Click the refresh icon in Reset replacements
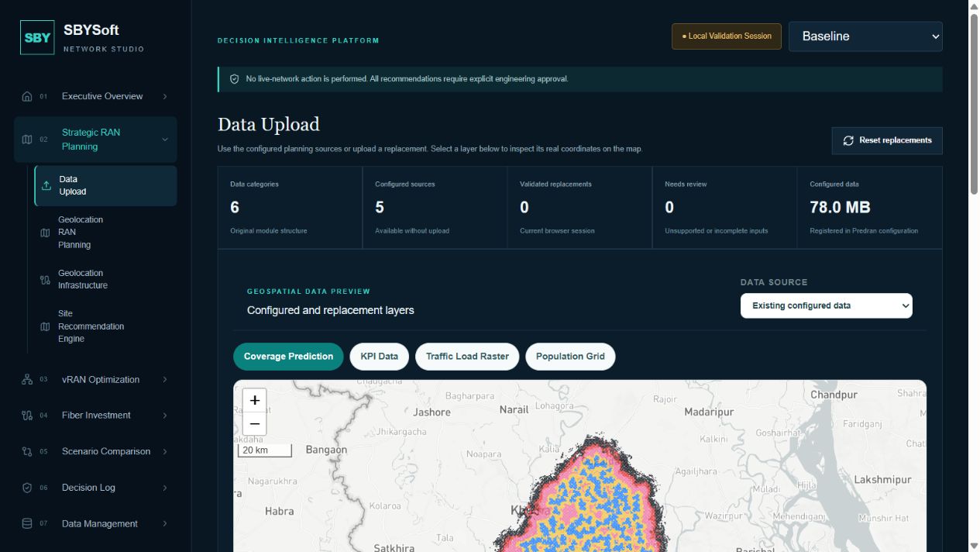 click(848, 140)
